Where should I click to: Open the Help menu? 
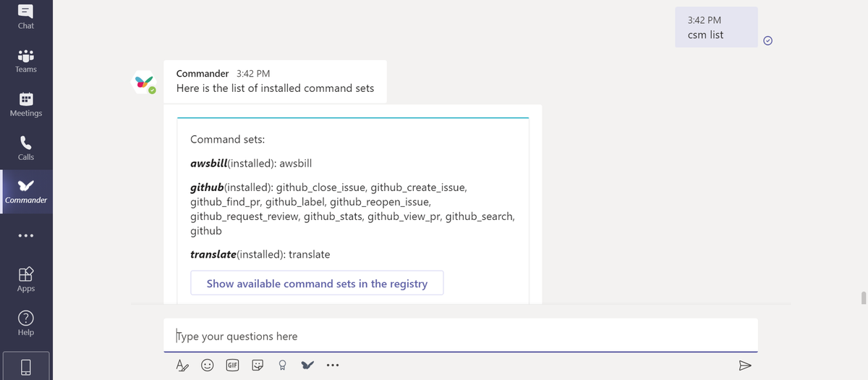click(x=26, y=322)
